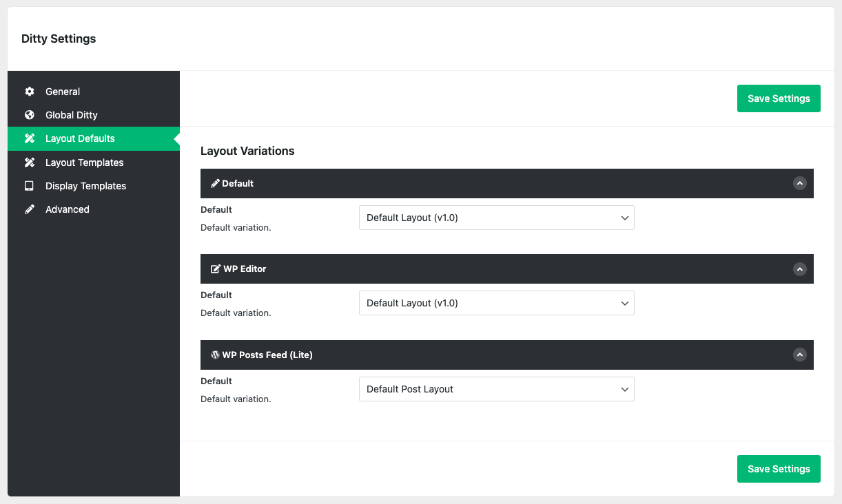Collapse the WP Editor section
This screenshot has height=504, width=842.
click(x=799, y=269)
